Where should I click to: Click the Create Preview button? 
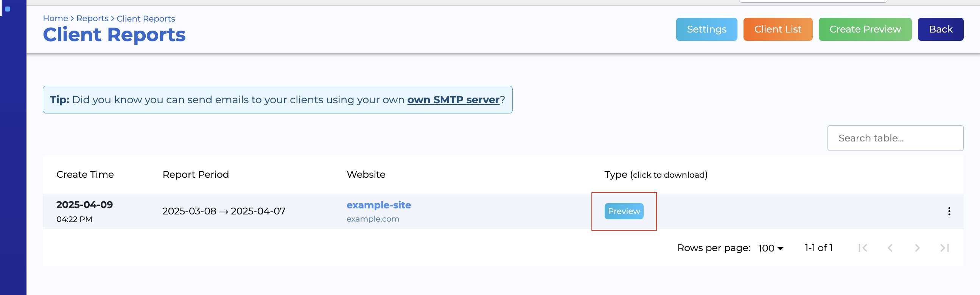point(865,29)
